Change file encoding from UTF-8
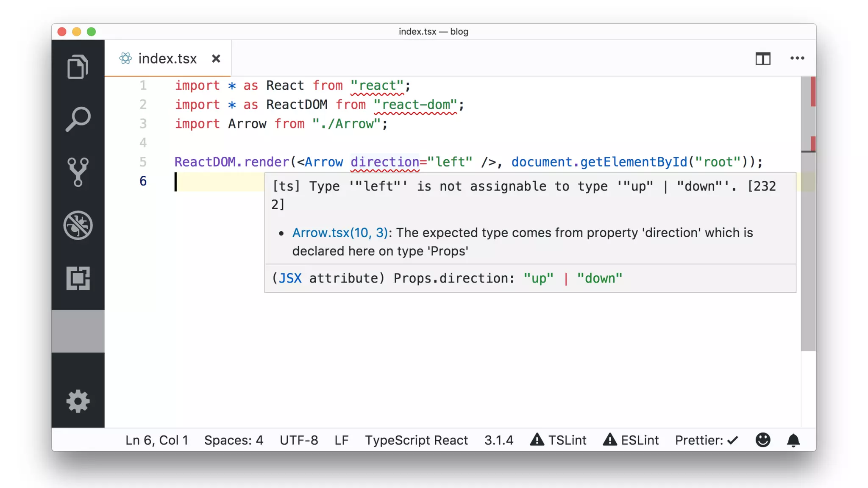 (x=299, y=441)
